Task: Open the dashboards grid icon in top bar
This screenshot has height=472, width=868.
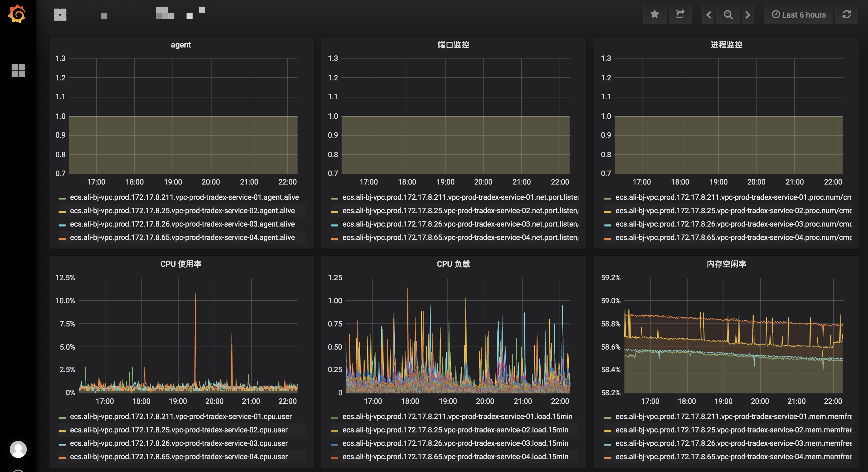Action: (x=60, y=15)
